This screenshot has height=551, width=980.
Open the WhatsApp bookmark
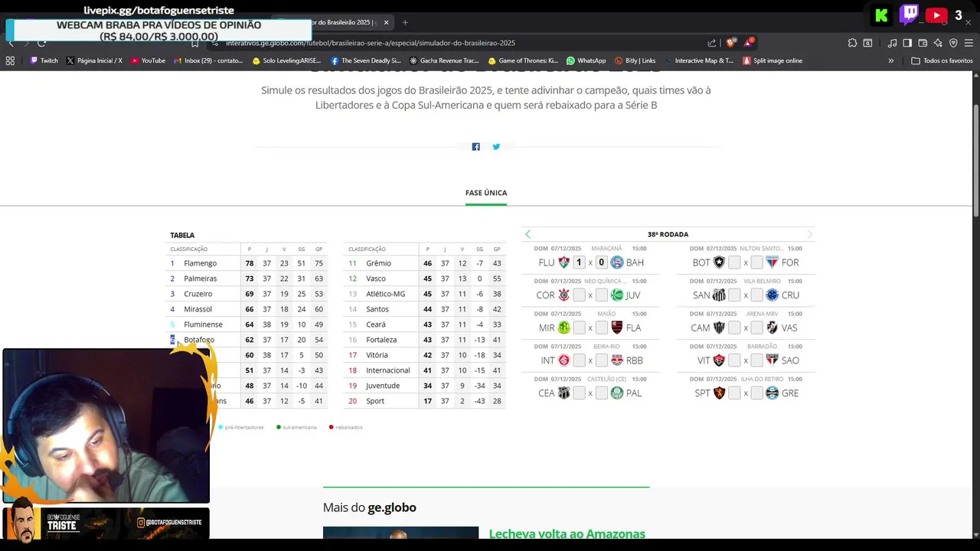tap(586, 60)
